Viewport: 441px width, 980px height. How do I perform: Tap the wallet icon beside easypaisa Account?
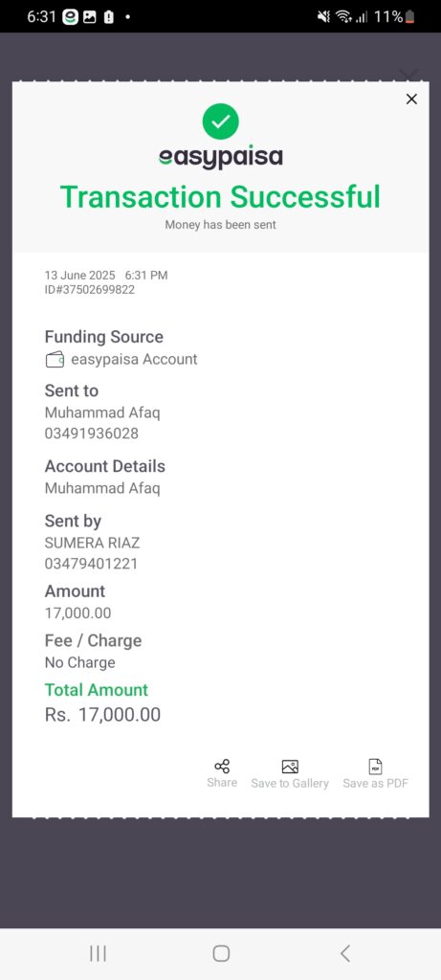click(x=55, y=360)
